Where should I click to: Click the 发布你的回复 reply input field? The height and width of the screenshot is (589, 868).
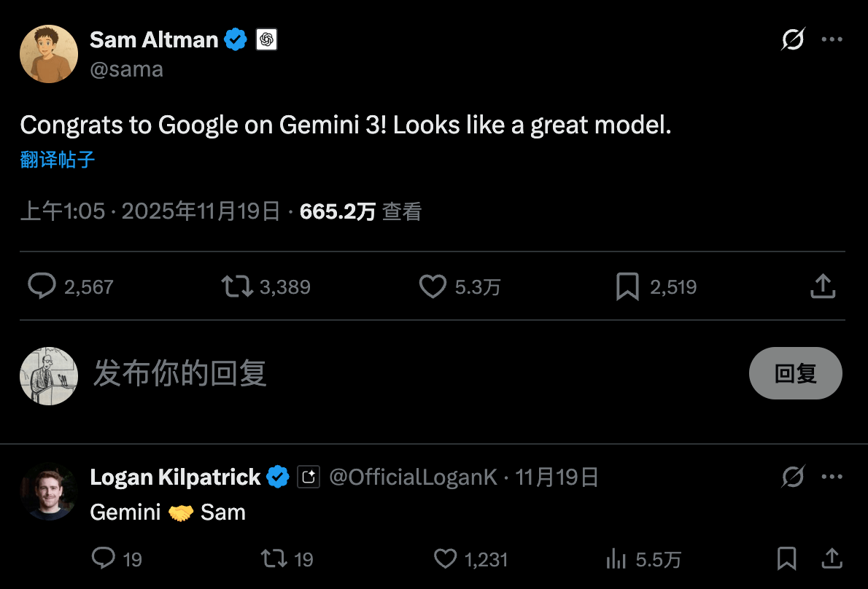click(x=180, y=373)
